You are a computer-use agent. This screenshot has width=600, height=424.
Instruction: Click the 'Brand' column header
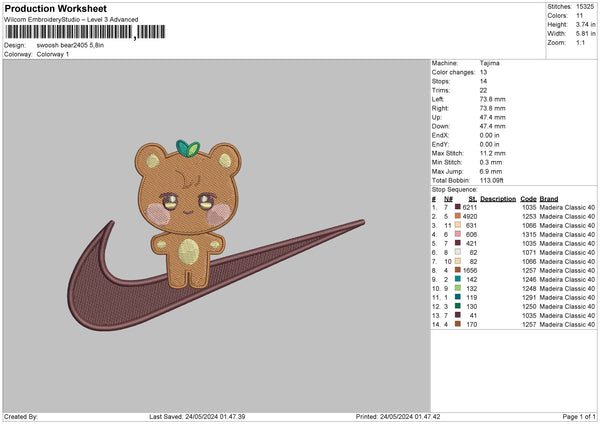[x=549, y=199]
